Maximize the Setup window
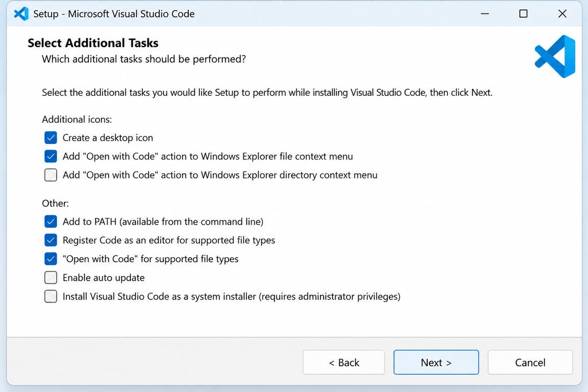Screen dimensions: 588x392 pos(524,14)
